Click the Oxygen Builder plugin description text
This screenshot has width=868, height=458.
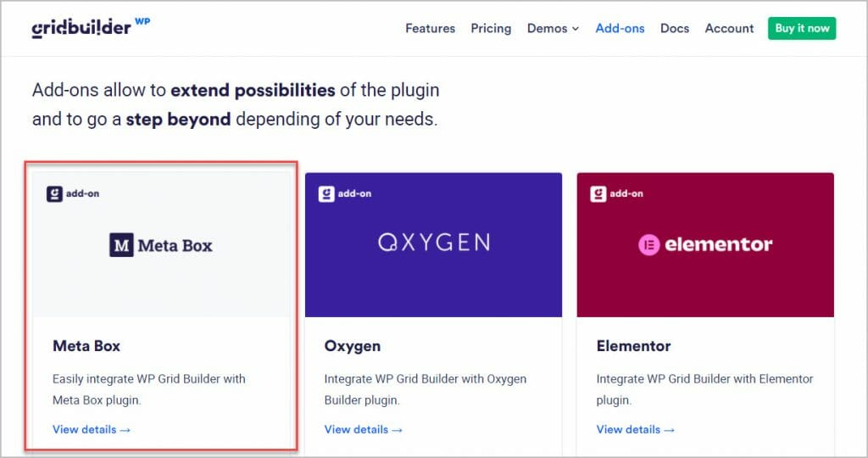[x=426, y=389]
